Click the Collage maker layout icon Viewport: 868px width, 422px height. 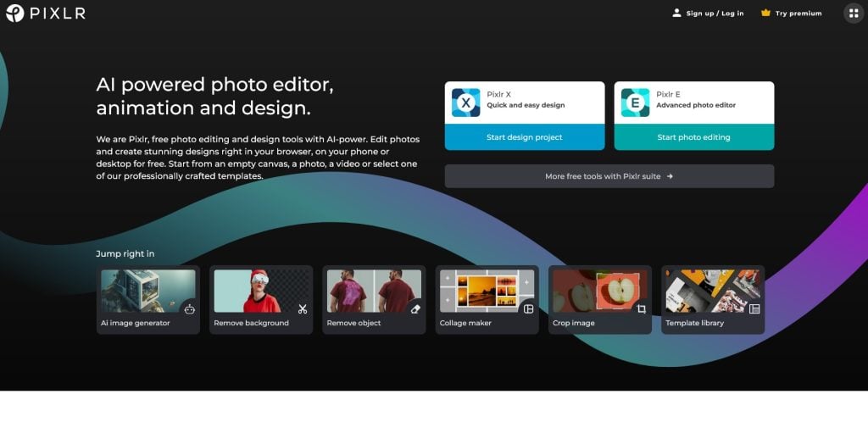pyautogui.click(x=528, y=309)
